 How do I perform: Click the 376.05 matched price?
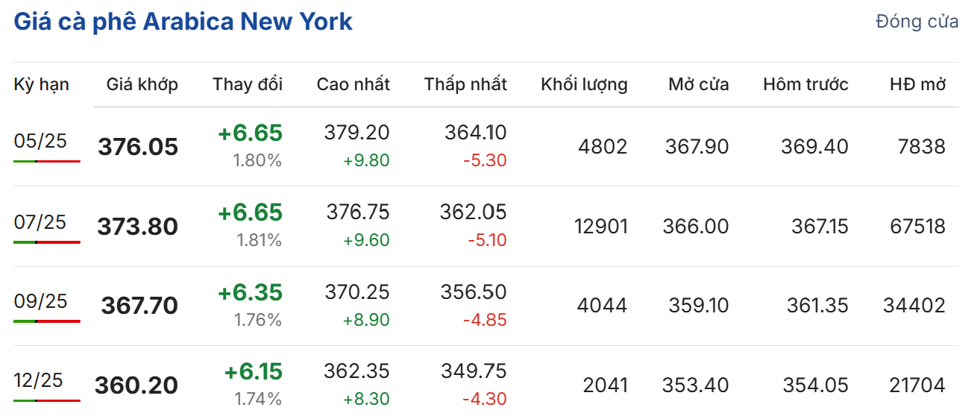(138, 147)
